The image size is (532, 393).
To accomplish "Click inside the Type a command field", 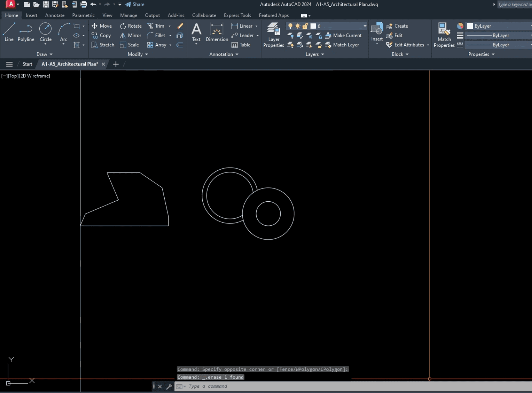I will click(x=224, y=386).
